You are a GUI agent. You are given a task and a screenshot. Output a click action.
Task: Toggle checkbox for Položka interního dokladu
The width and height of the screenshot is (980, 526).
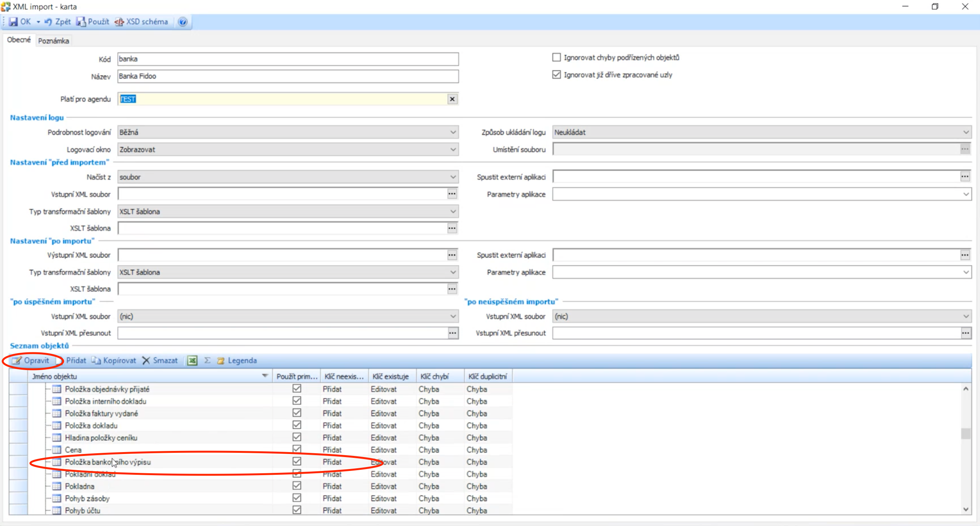(x=297, y=401)
